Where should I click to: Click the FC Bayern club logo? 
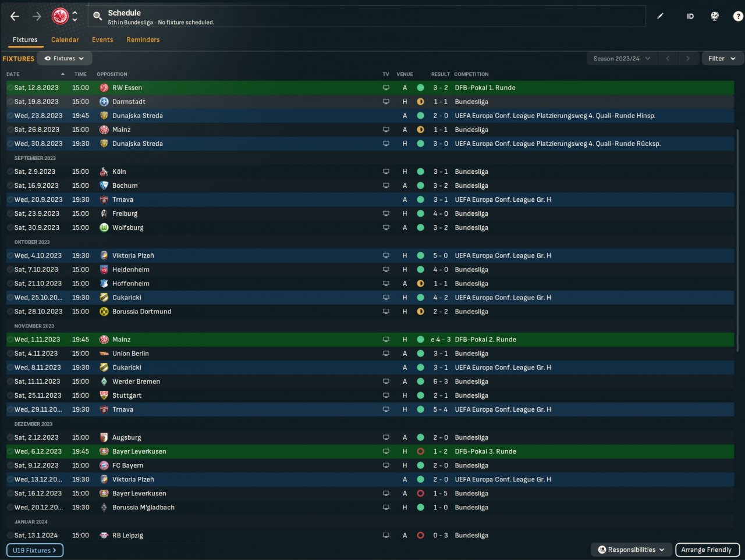click(x=104, y=466)
